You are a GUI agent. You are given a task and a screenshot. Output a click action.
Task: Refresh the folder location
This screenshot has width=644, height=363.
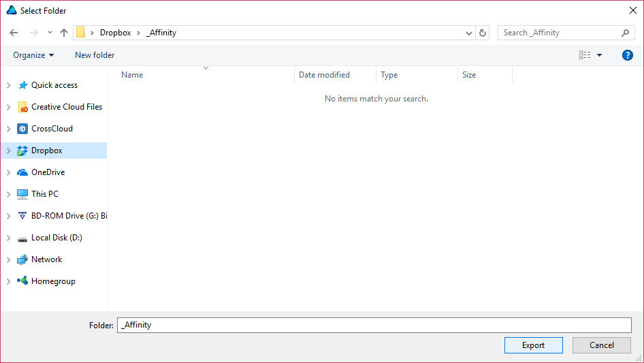click(x=483, y=33)
